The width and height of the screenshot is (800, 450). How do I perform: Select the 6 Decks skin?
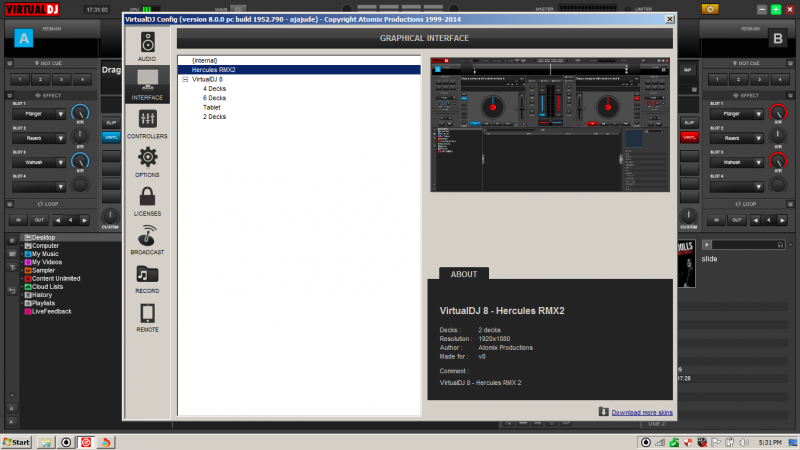tap(214, 98)
